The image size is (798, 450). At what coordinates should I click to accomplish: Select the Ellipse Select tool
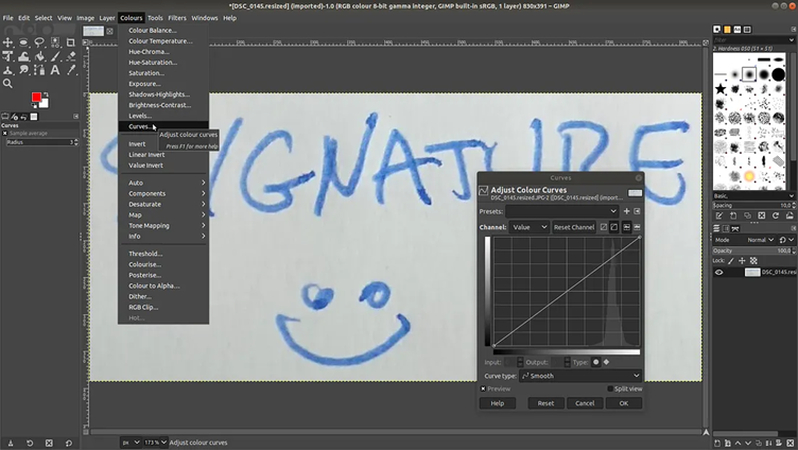coord(23,42)
